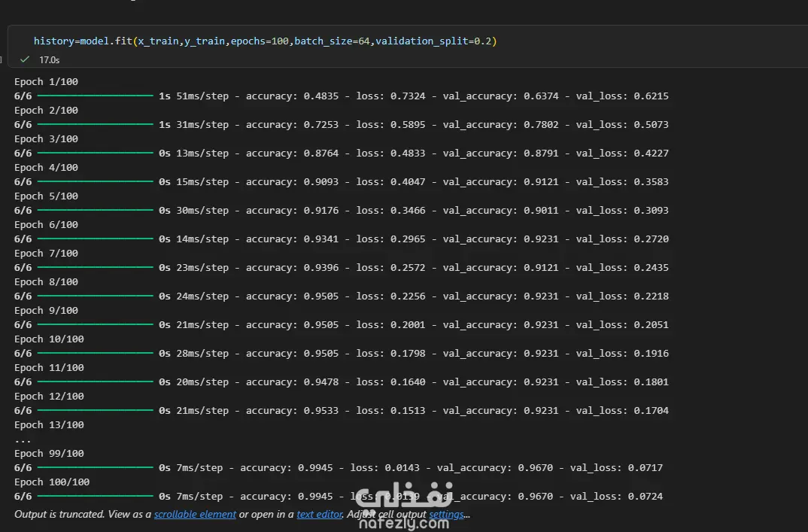Click val_loss value 0.2218

tap(651, 296)
